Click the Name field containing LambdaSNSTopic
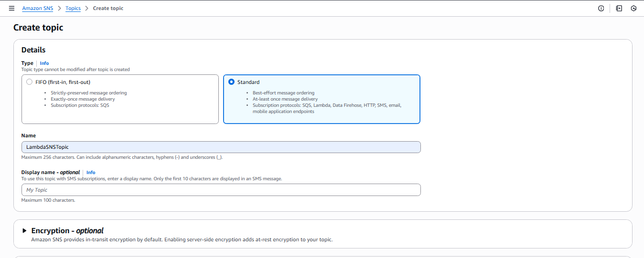This screenshot has width=644, height=258. click(221, 147)
